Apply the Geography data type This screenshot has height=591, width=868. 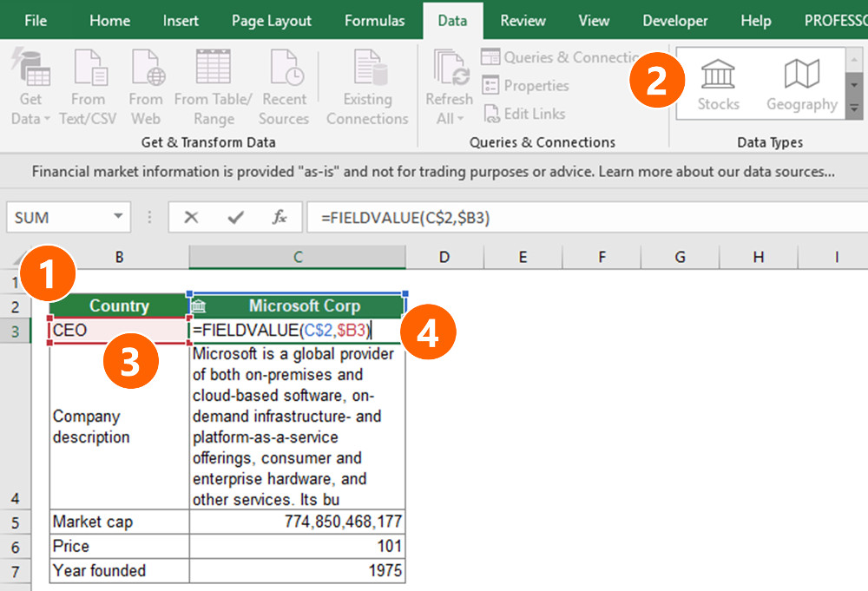point(801,85)
